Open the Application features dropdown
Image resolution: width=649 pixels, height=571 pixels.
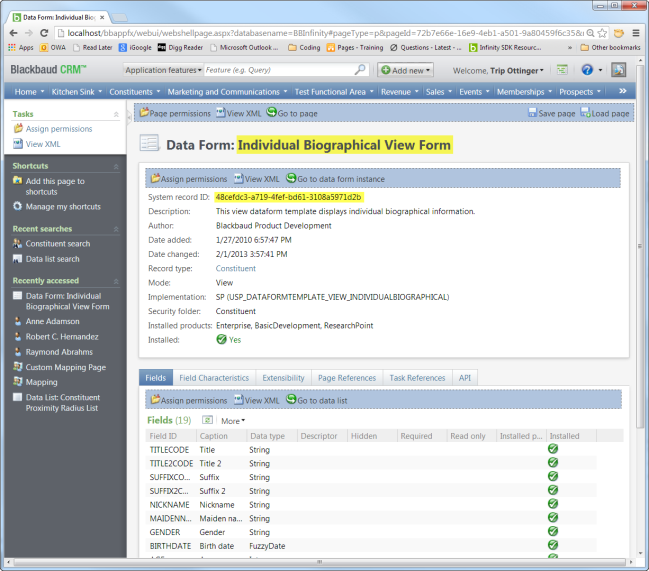(161, 70)
